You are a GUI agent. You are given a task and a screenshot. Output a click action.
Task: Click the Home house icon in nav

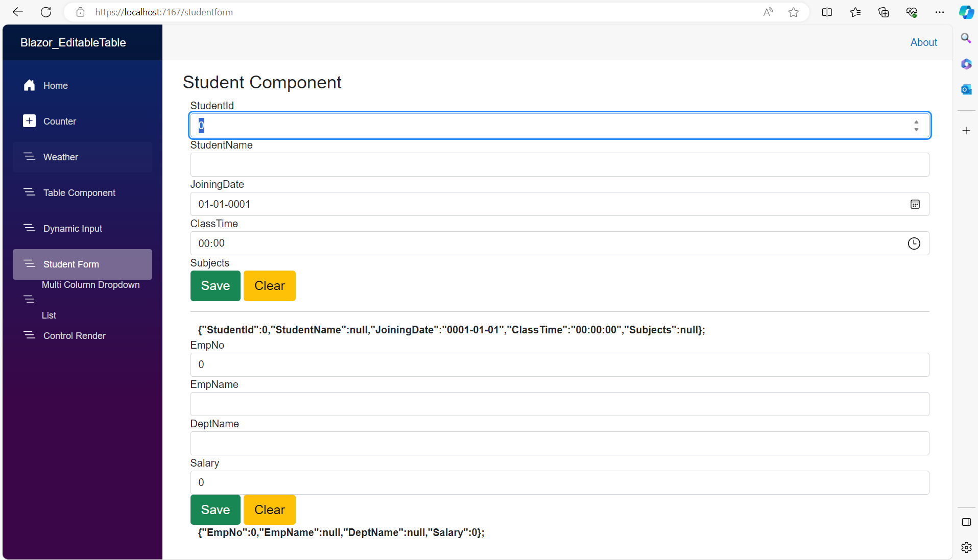[x=29, y=85]
